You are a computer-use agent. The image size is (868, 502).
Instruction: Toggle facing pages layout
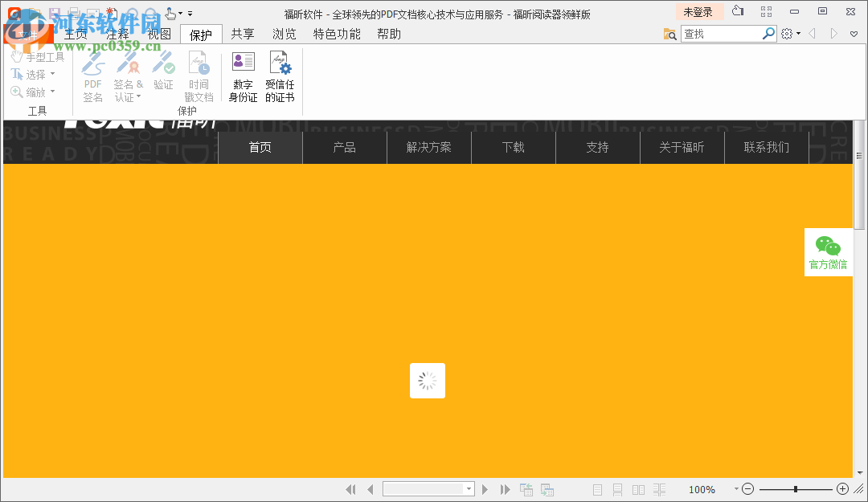638,488
